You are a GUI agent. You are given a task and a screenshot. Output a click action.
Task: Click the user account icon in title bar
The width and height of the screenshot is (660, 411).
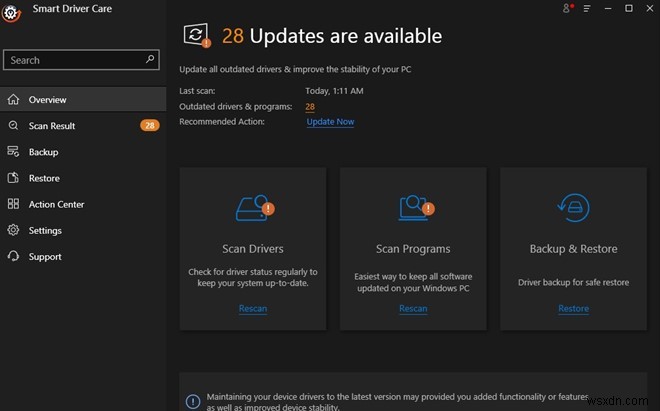(568, 8)
